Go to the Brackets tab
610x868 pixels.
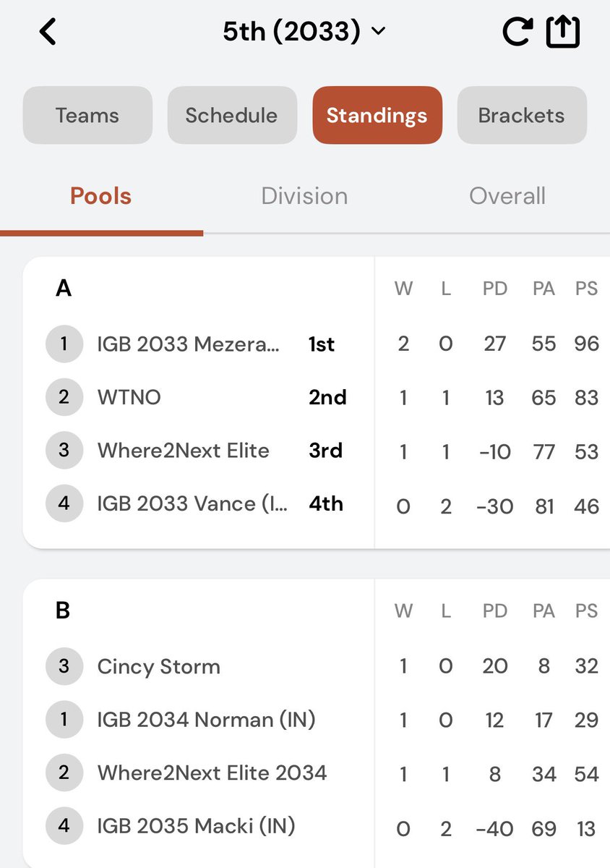click(x=521, y=115)
